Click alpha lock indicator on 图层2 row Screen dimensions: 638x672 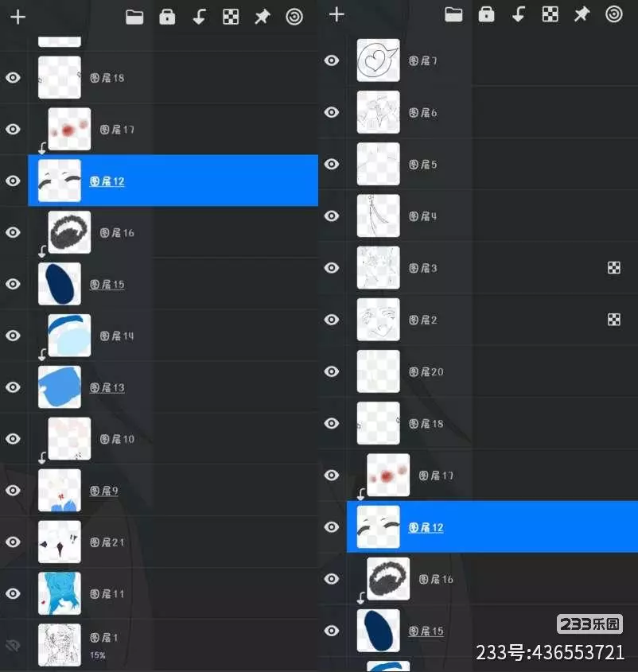614,319
